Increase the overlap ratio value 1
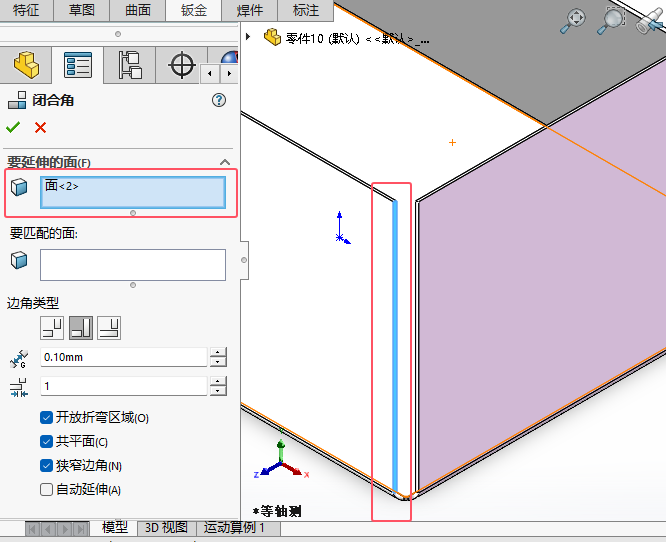 tap(218, 381)
